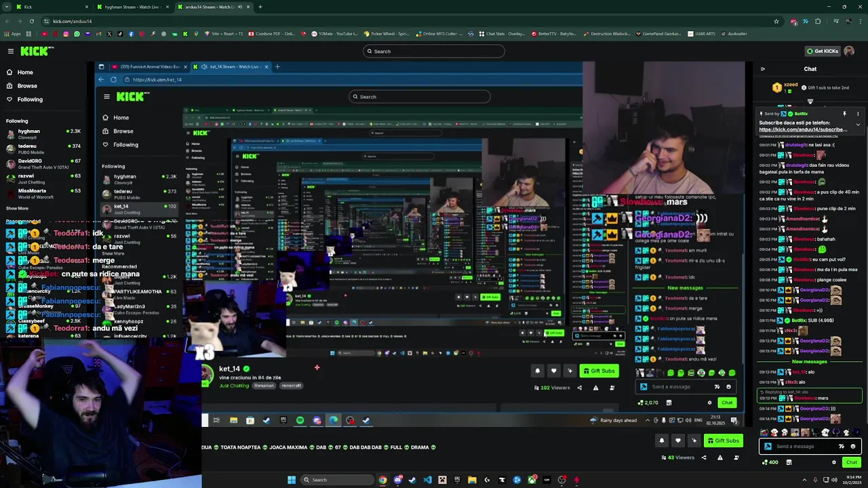Open the emote picker in message box
868x488 pixels.
coord(853,446)
